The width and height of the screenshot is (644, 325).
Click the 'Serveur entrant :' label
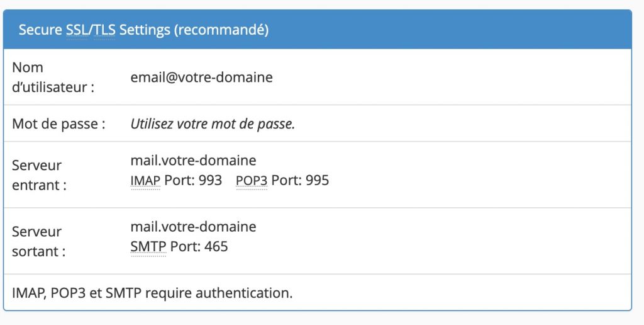point(39,175)
